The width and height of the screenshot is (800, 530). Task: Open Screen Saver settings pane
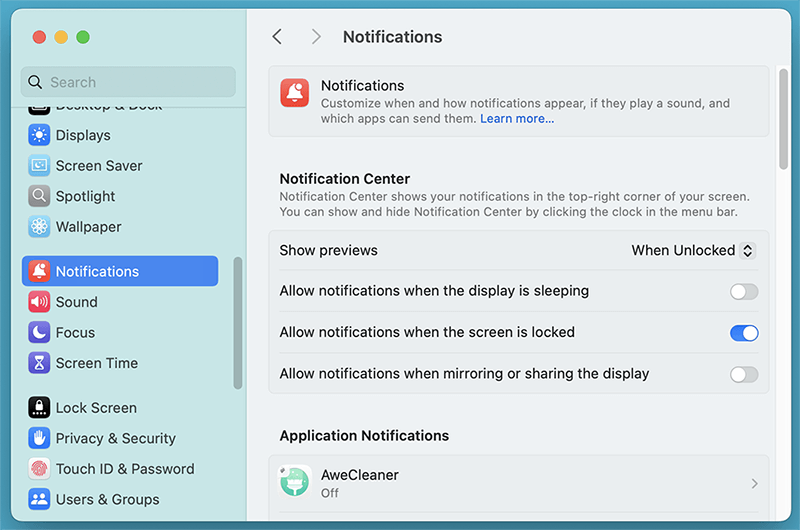pyautogui.click(x=120, y=166)
